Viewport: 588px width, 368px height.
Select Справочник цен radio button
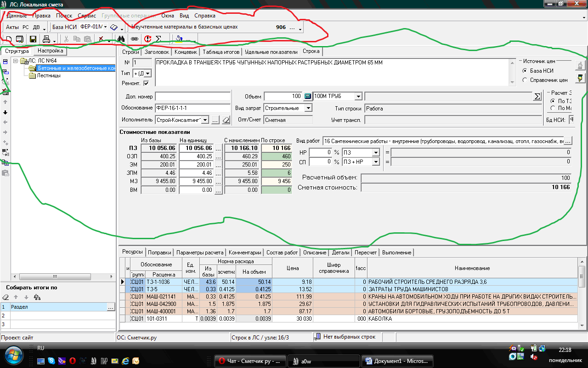(525, 80)
